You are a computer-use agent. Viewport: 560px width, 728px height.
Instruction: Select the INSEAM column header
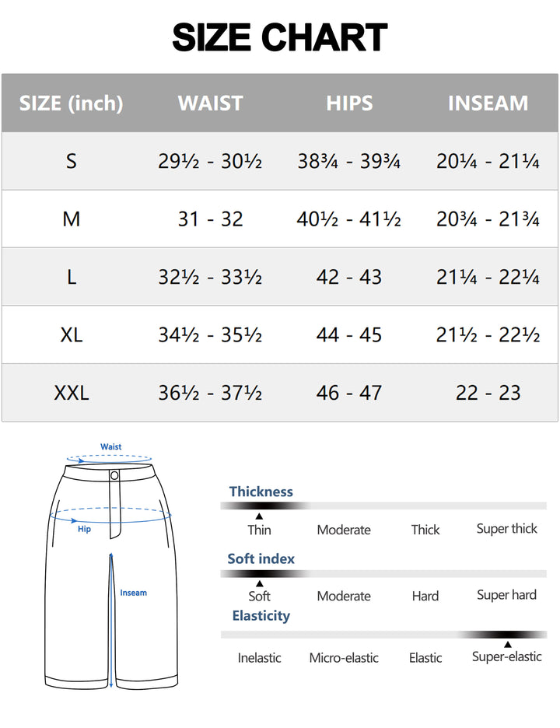click(x=488, y=103)
